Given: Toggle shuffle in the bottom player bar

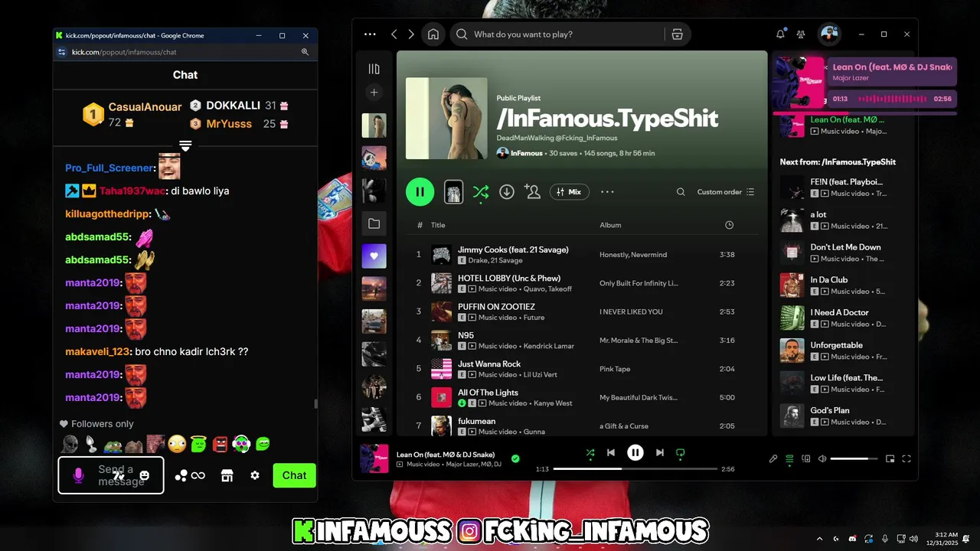Looking at the screenshot, I should [x=590, y=452].
